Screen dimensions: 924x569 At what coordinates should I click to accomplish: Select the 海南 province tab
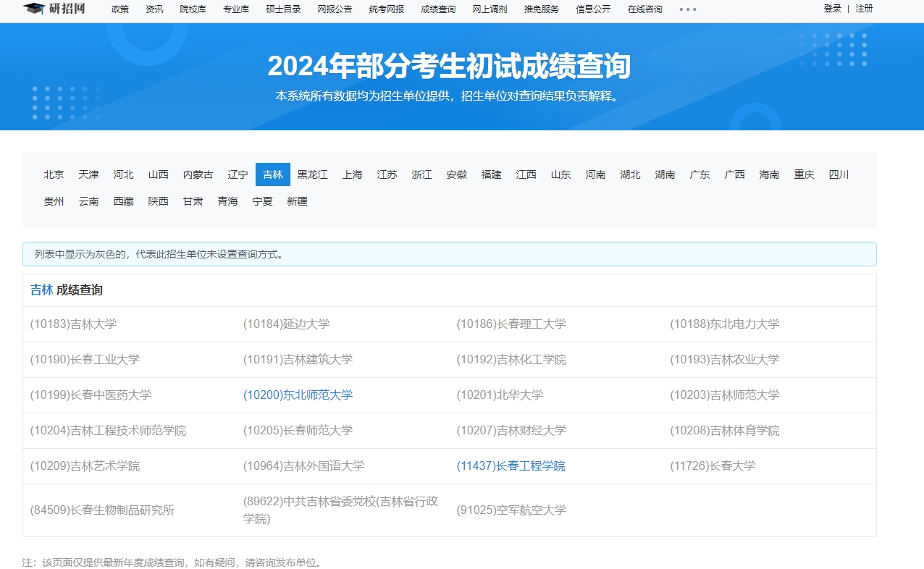pyautogui.click(x=770, y=174)
